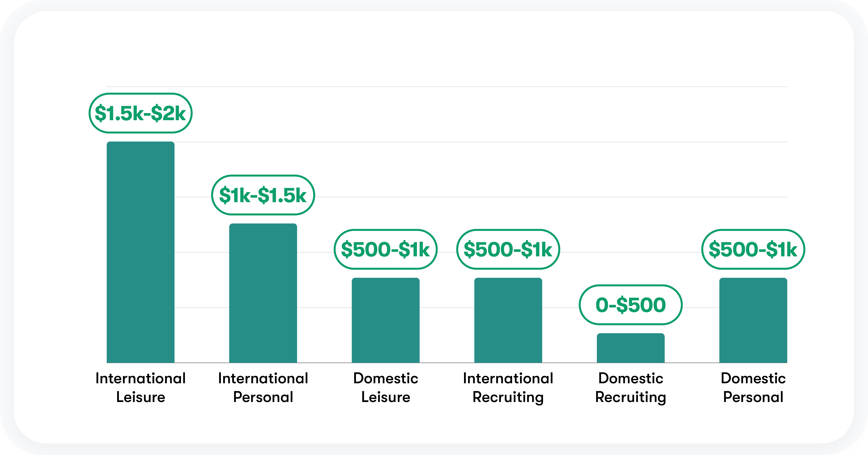
Task: Click the Domestic Personal axis label
Action: (x=753, y=388)
